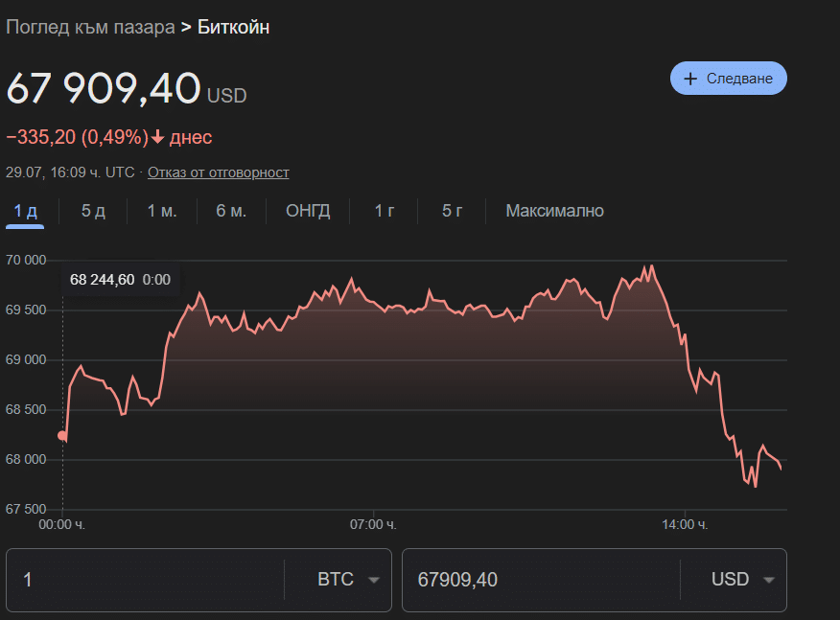The width and height of the screenshot is (840, 620).
Task: Click the chart start marker dot at 0:00
Action: pos(62,435)
